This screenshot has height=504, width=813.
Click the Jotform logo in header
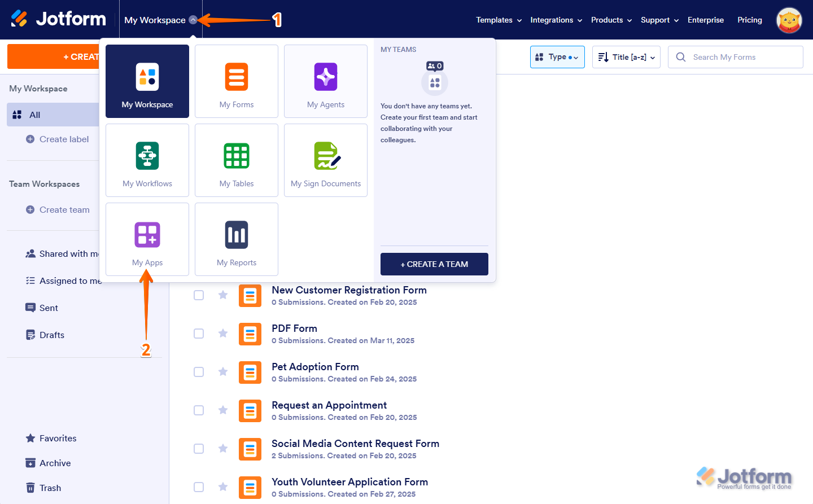[58, 19]
